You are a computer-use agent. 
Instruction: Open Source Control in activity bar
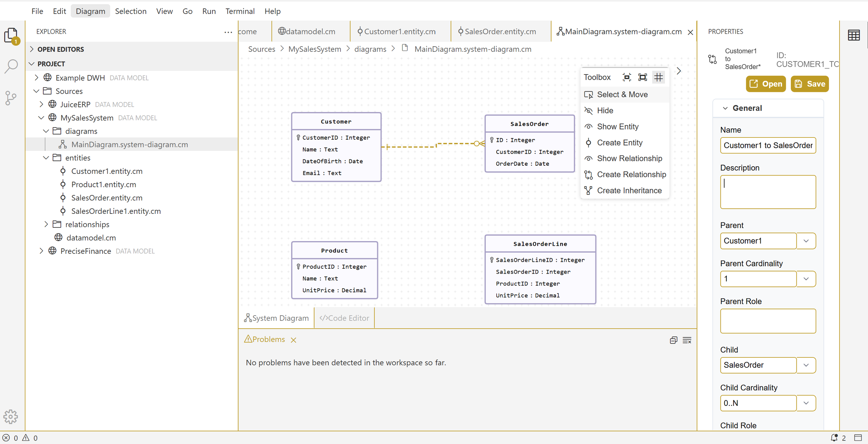coord(11,98)
